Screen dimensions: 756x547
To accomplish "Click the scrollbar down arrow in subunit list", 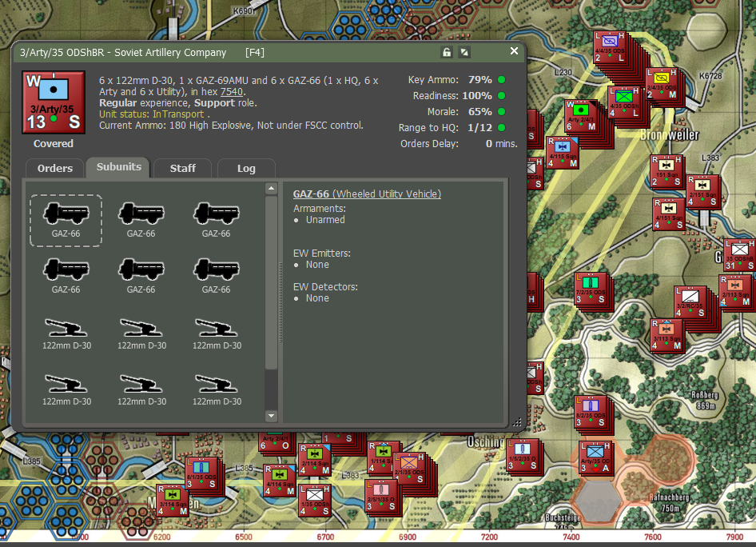I will point(271,415).
